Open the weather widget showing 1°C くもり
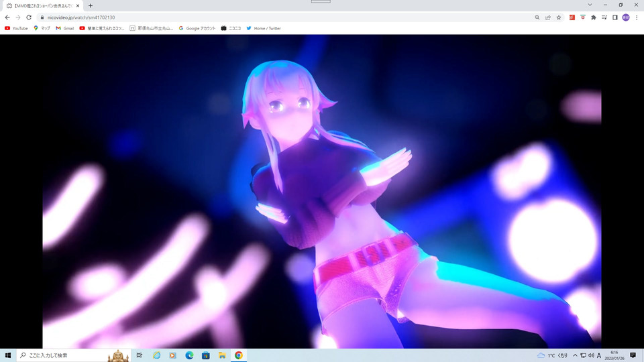644x362 pixels. [x=552, y=355]
